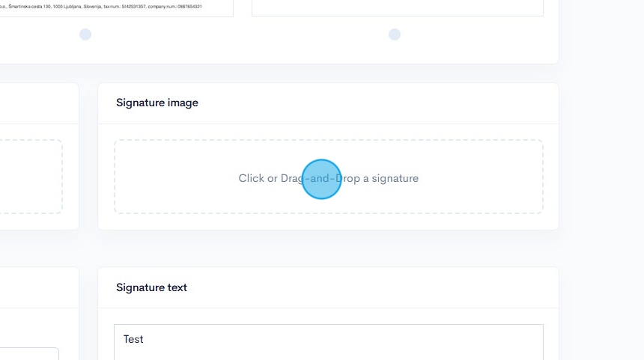
Task: Click the "a signature" text in the dropzone
Action: [390, 178]
